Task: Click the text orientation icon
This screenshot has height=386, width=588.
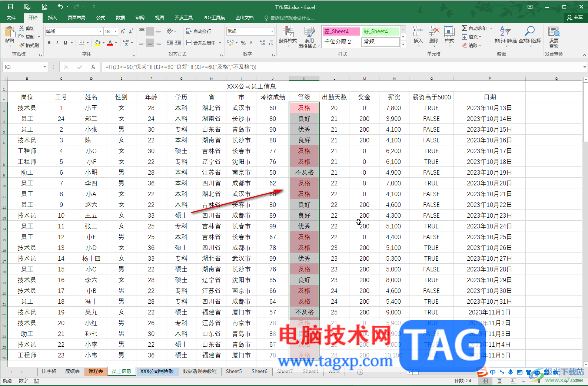Action: (170, 31)
